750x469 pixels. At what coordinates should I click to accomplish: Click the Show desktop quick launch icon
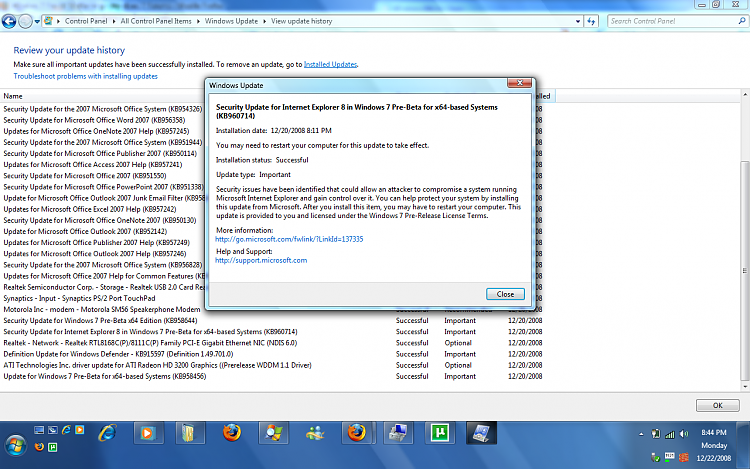pos(39,430)
